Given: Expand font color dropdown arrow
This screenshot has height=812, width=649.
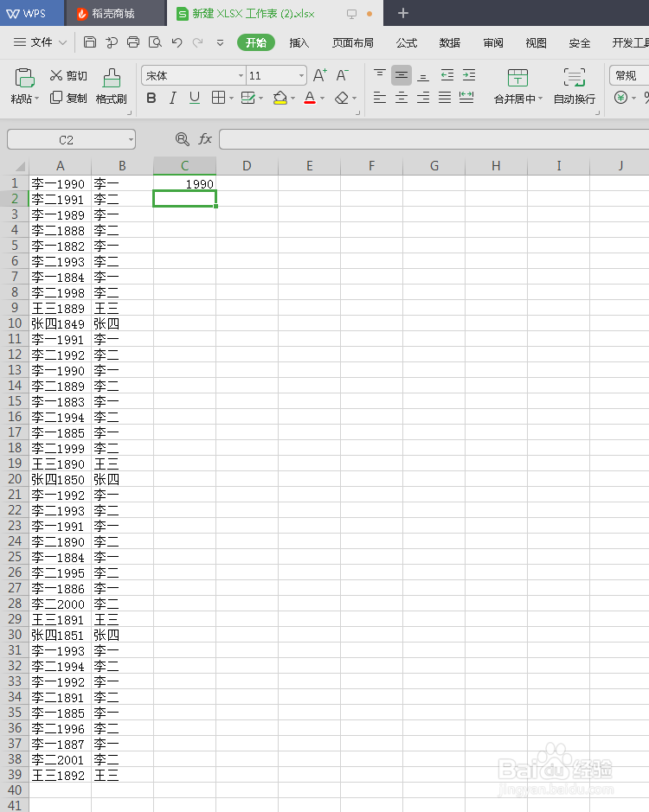Looking at the screenshot, I should click(323, 98).
